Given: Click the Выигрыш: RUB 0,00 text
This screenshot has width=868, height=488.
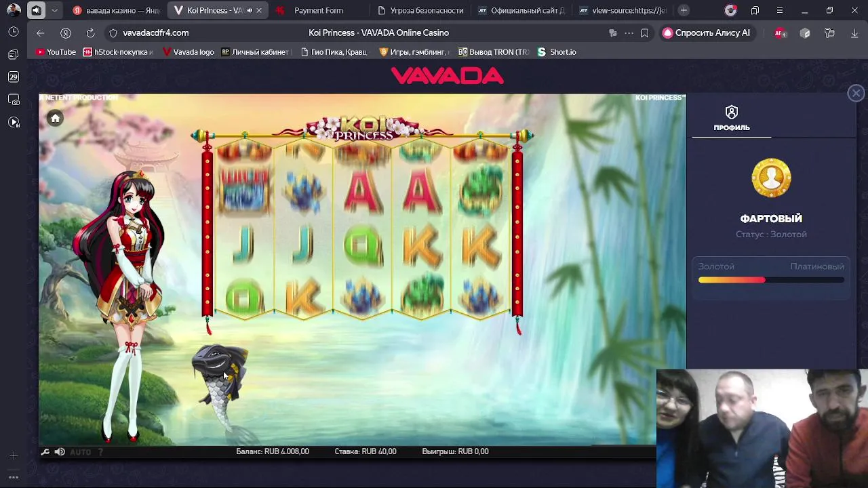Looking at the screenshot, I should [x=455, y=451].
